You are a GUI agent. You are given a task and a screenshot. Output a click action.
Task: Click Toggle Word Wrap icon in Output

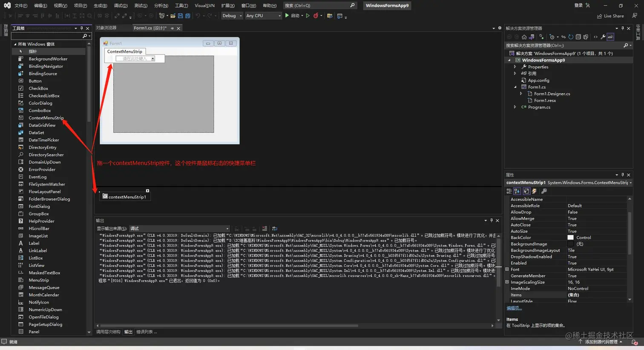[275, 229]
